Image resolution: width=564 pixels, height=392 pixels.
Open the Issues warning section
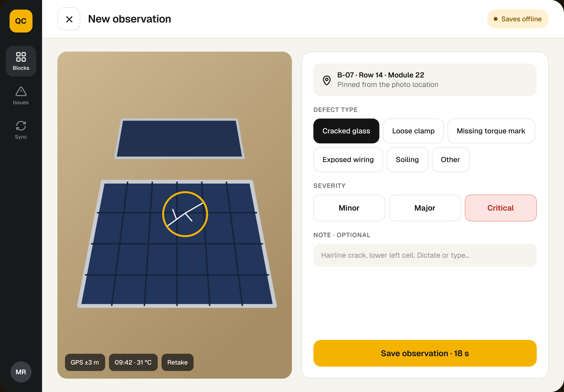(x=21, y=96)
